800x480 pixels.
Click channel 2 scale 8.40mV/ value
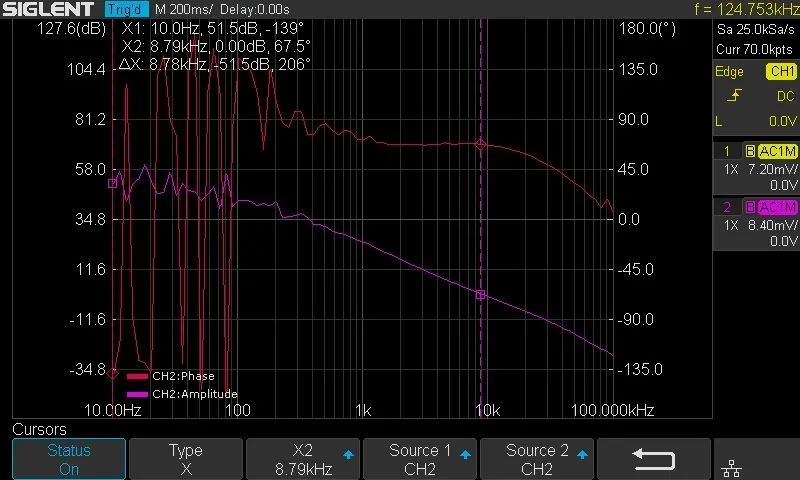click(772, 225)
